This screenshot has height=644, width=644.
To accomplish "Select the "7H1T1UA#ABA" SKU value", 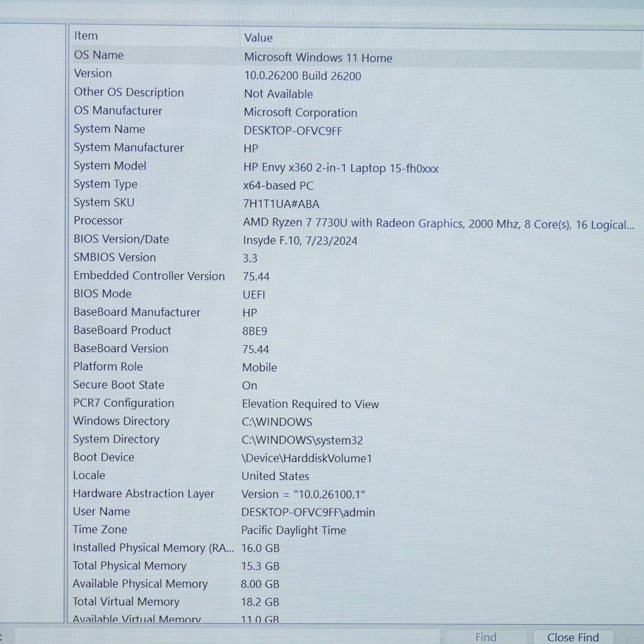I will (x=281, y=204).
